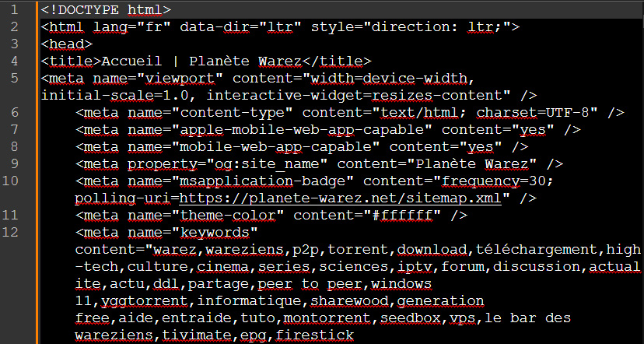
Task: Click line number 10 in the gutter
Action: (x=10, y=181)
